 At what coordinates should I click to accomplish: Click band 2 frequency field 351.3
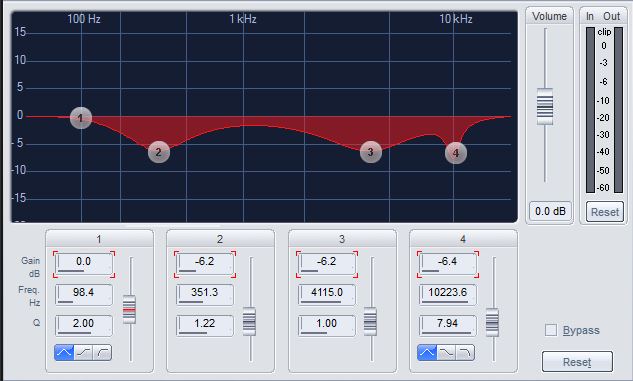(x=205, y=295)
